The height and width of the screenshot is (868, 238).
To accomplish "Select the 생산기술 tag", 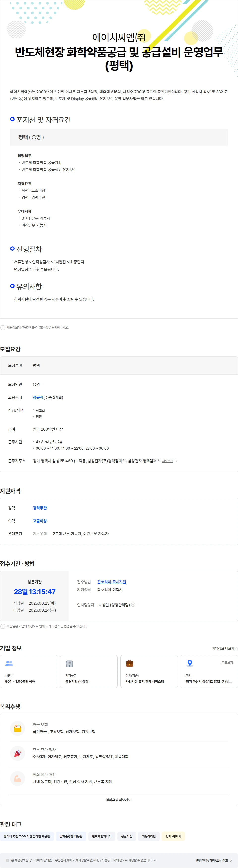I will (127, 836).
